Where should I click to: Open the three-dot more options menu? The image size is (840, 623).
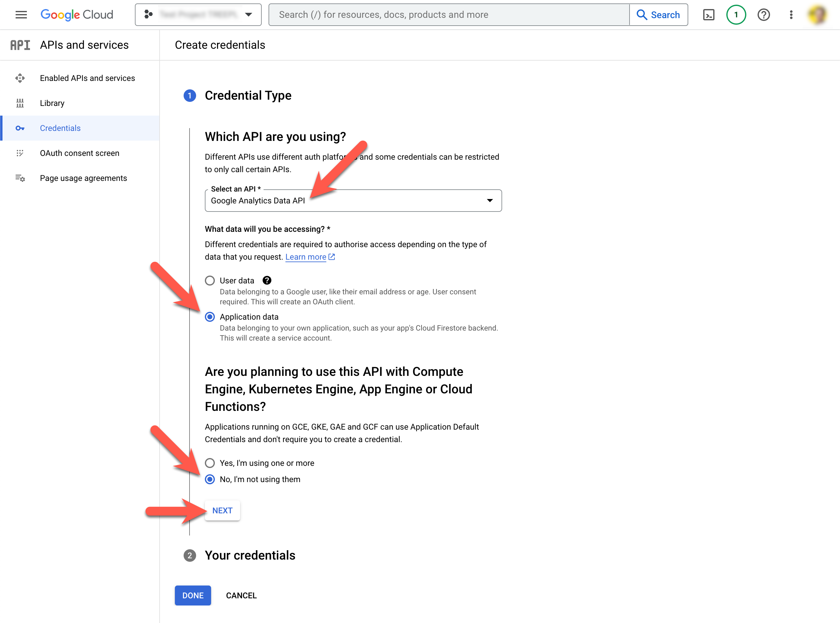click(791, 15)
